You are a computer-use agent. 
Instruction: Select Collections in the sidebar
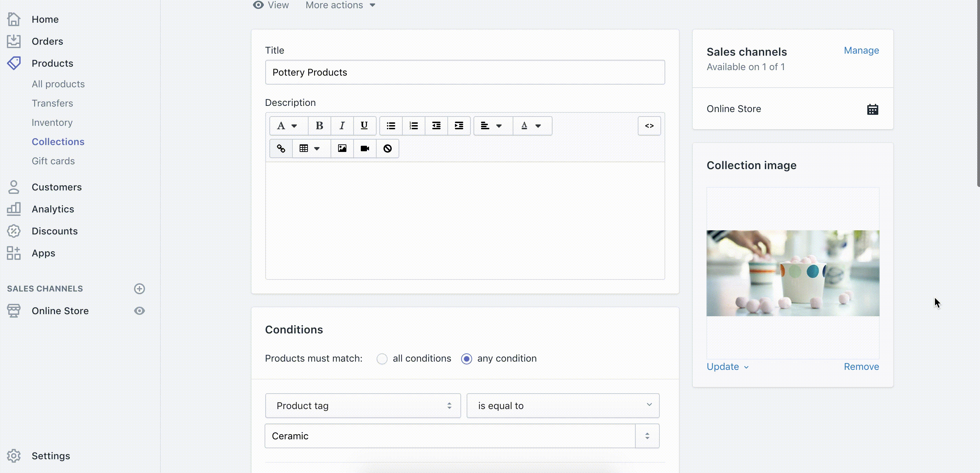click(58, 142)
